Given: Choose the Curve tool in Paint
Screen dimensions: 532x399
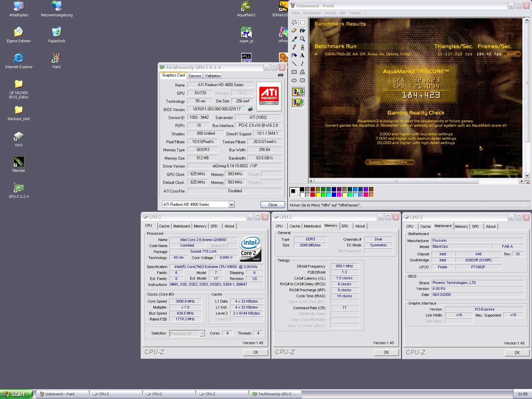Looking at the screenshot, I should (x=303, y=64).
